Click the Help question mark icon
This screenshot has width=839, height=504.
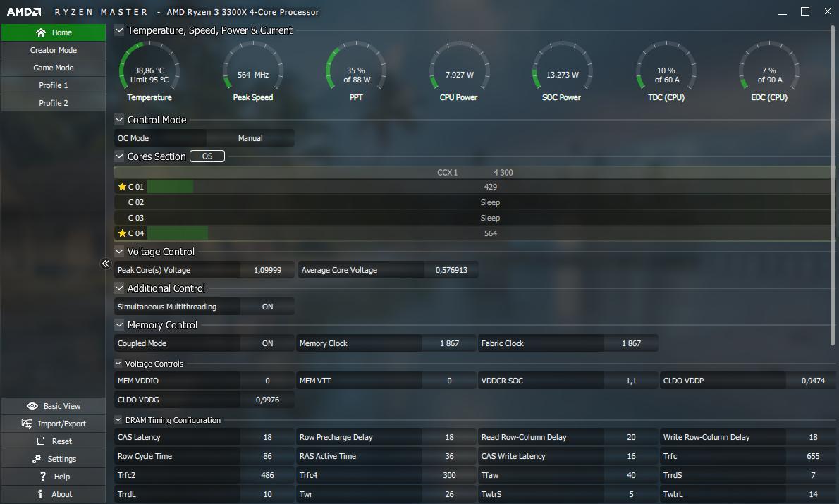(43, 477)
